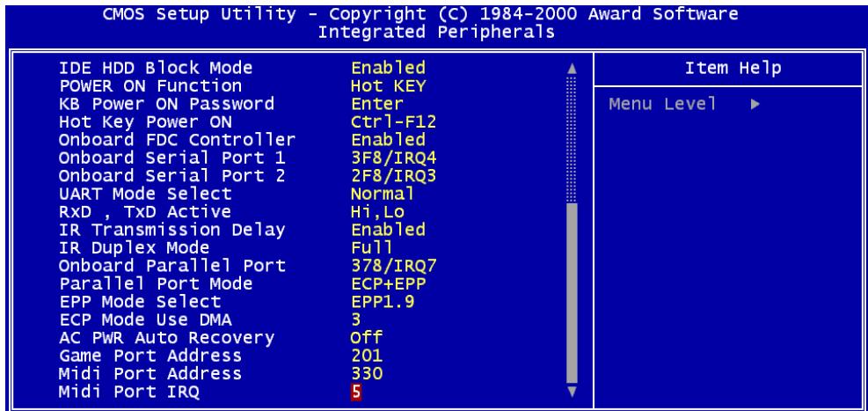This screenshot has width=868, height=411.
Task: Select the Onboard Parallel Port setting
Action: pyautogui.click(x=171, y=265)
